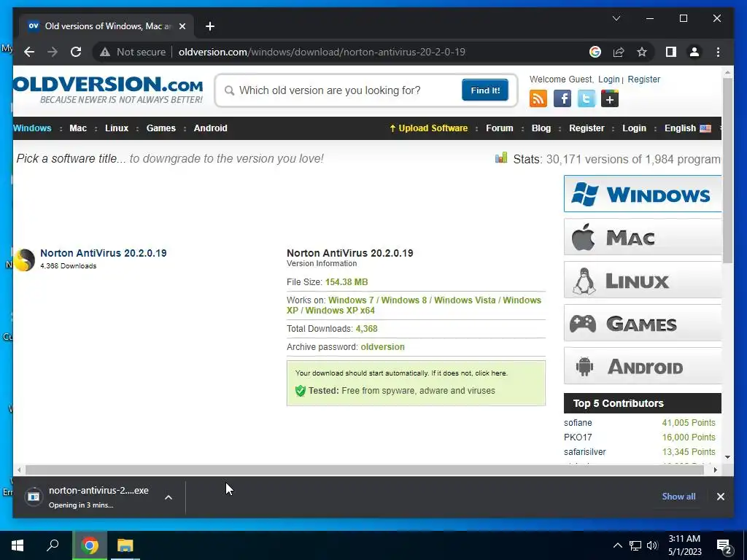Reload the current page

(x=76, y=52)
